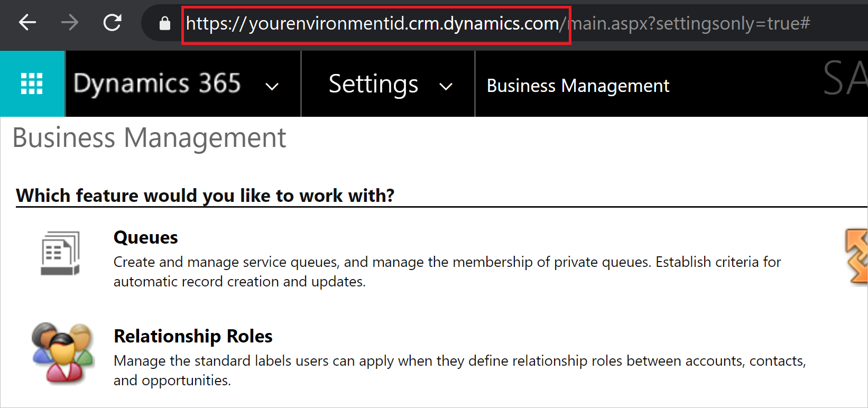Select the Business Management menu item
868x408 pixels.
578,85
